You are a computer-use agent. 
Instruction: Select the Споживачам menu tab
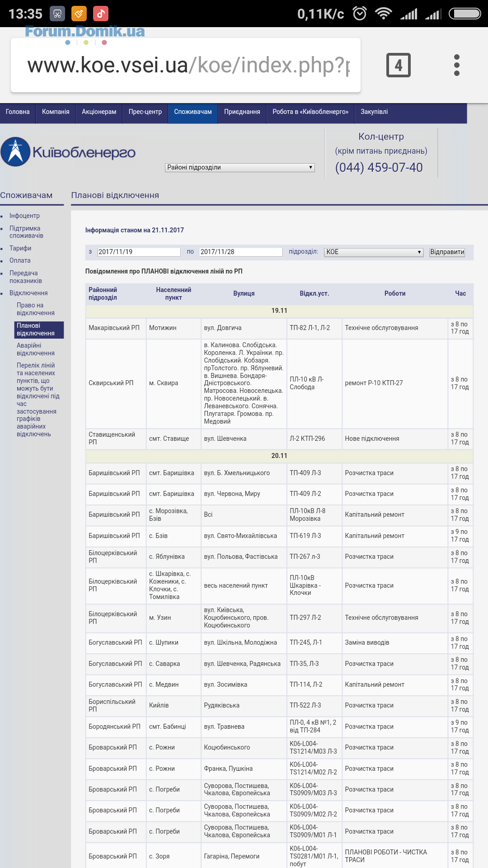click(x=193, y=113)
